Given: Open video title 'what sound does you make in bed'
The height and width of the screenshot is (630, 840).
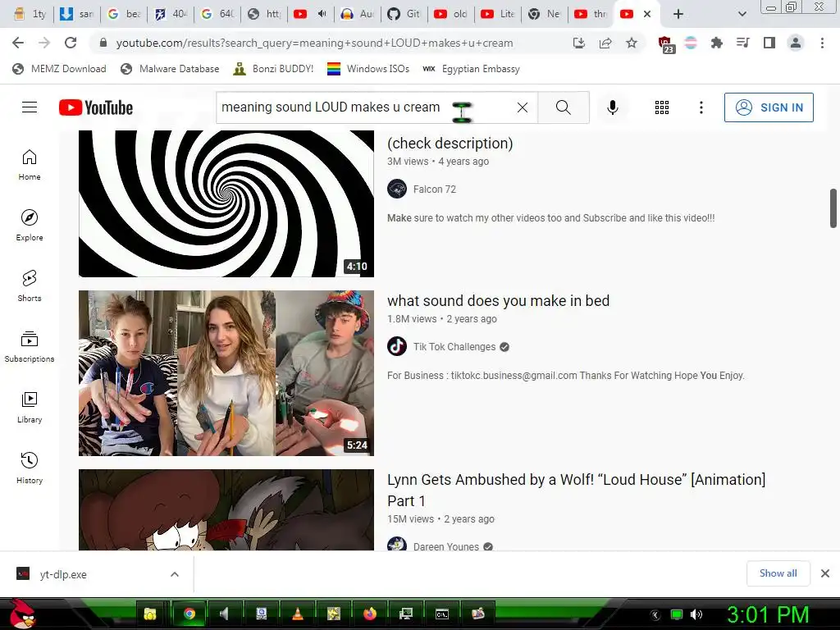Looking at the screenshot, I should [x=498, y=301].
